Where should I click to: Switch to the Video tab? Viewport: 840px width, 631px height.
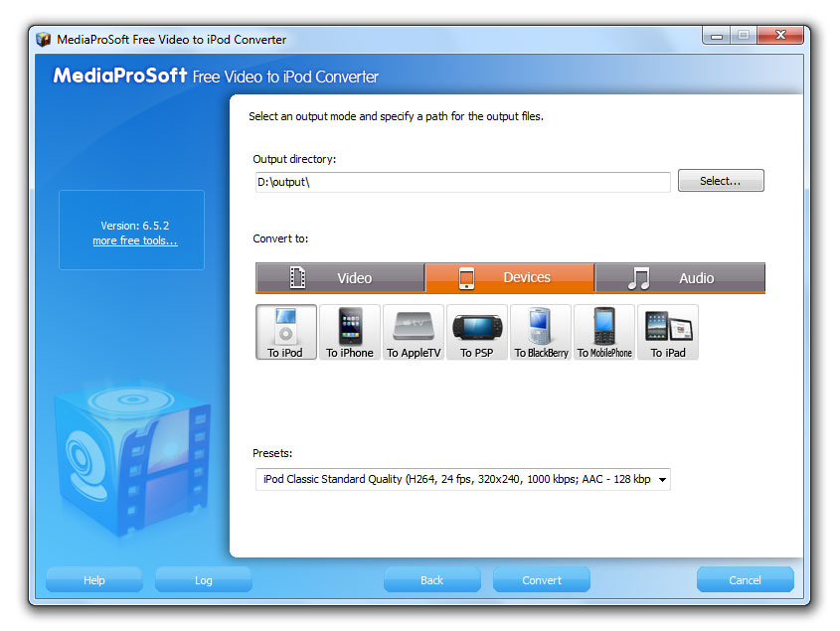tap(340, 278)
